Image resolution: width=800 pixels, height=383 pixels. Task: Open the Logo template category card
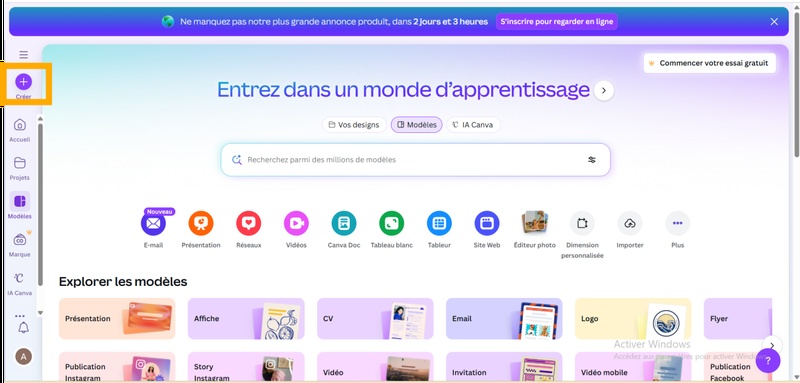point(633,319)
